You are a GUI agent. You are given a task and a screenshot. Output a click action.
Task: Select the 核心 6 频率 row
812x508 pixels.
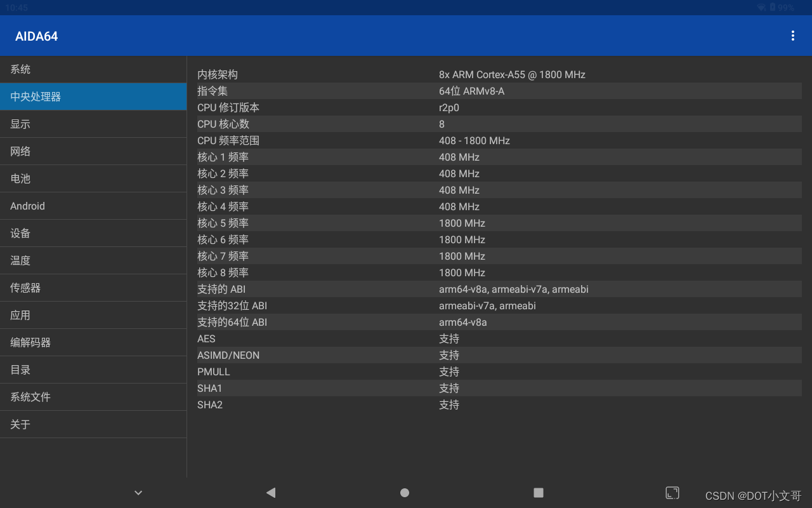click(499, 239)
